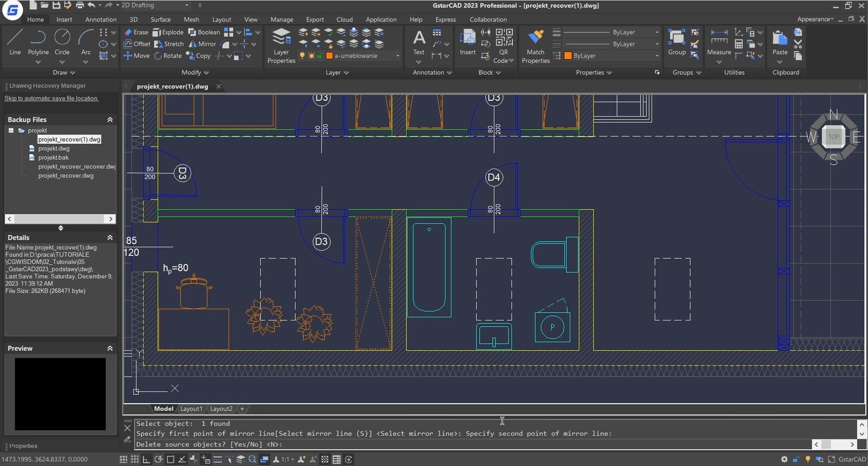The width and height of the screenshot is (868, 466).
Task: Open the a-umeblowanie layer dropdown
Action: 397,56
